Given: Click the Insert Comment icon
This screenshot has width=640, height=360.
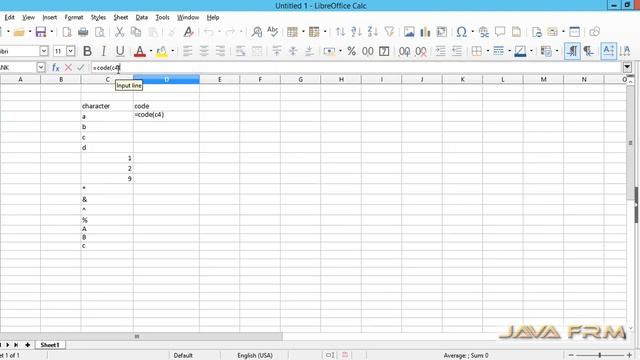Looking at the screenshot, I should click(x=500, y=32).
